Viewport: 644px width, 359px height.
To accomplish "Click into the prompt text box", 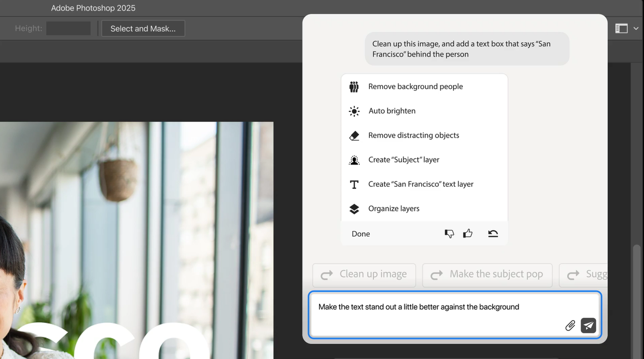I will click(455, 315).
